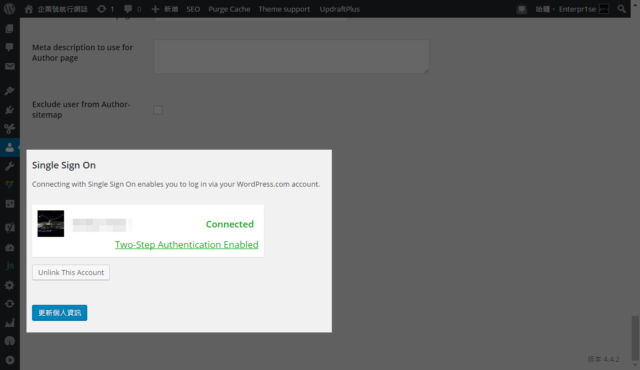The width and height of the screenshot is (640, 370).
Task: Click Purge Cache in admin bar
Action: pyautogui.click(x=229, y=9)
